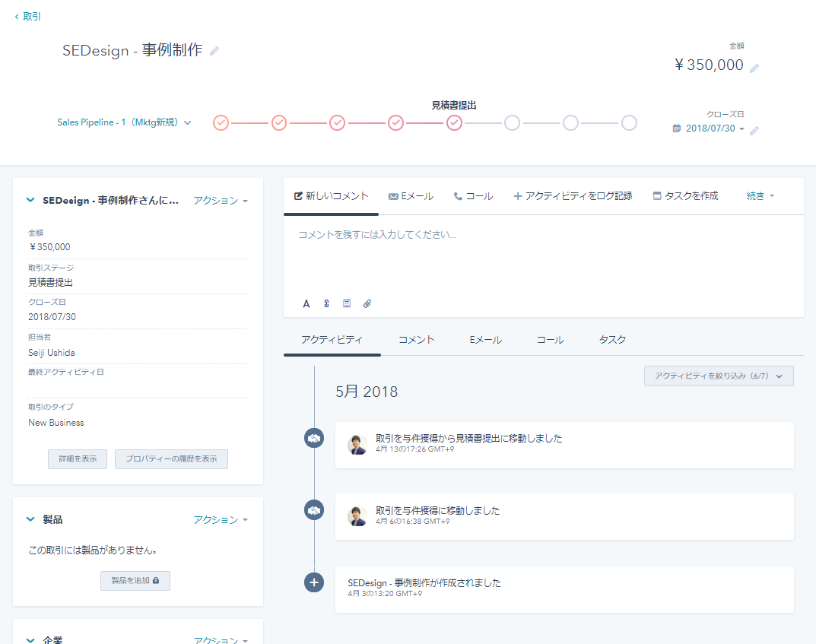Click the プロパティーの履歴を表示 button
This screenshot has width=816, height=644.
[171, 459]
